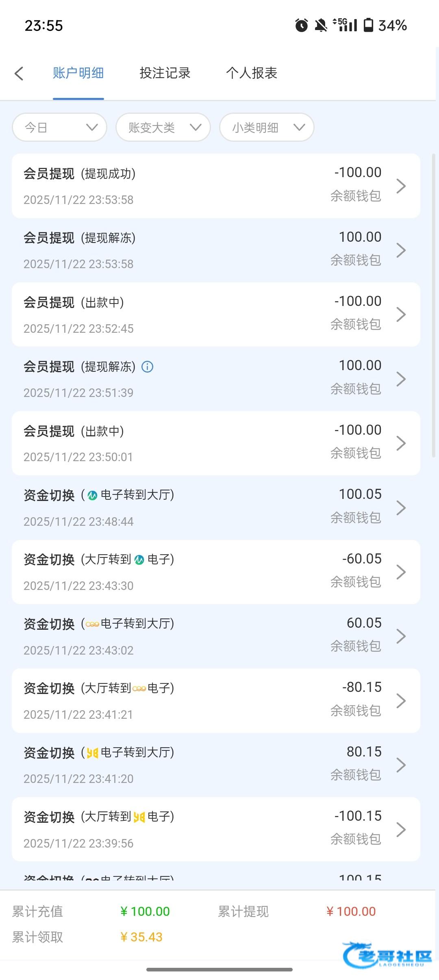Tap the 5G signal strength icon

coord(345,25)
